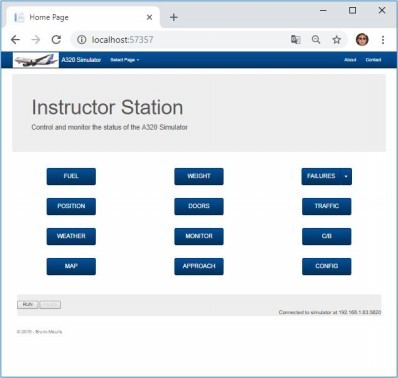Open the CONFIG page
The width and height of the screenshot is (398, 378).
(x=327, y=266)
